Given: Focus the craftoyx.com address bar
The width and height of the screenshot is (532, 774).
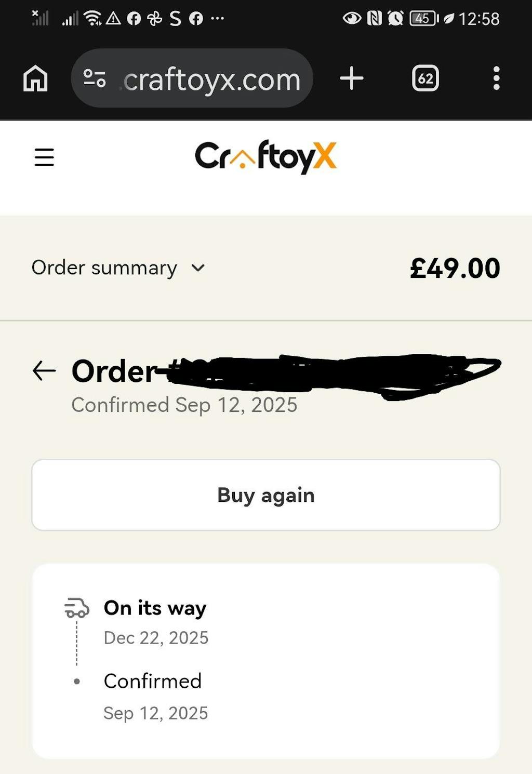Looking at the screenshot, I should pyautogui.click(x=212, y=79).
